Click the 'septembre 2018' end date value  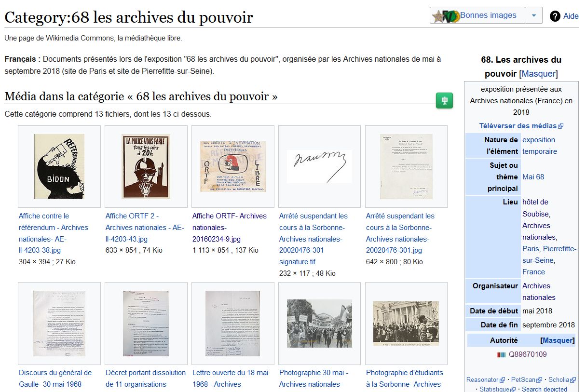548,325
